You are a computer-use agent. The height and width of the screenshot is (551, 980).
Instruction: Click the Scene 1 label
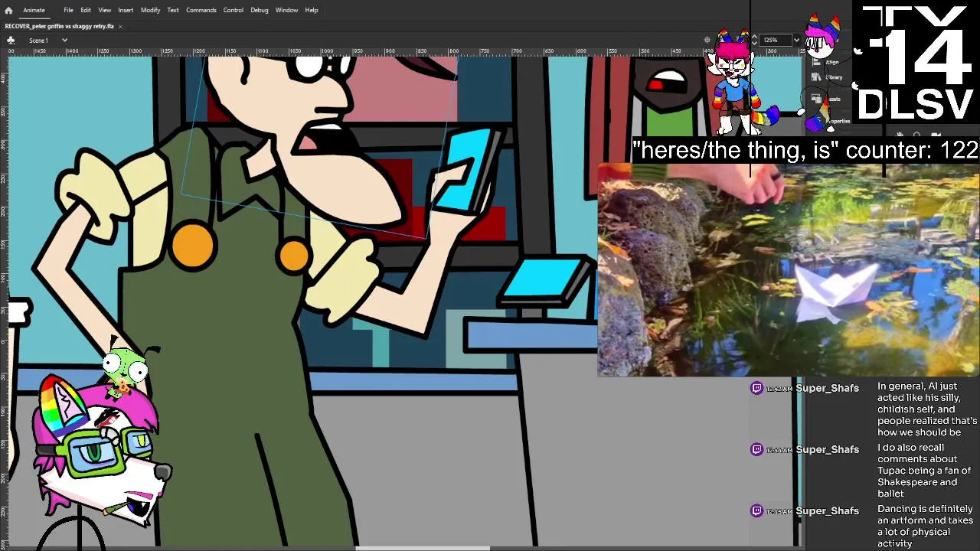tap(38, 40)
